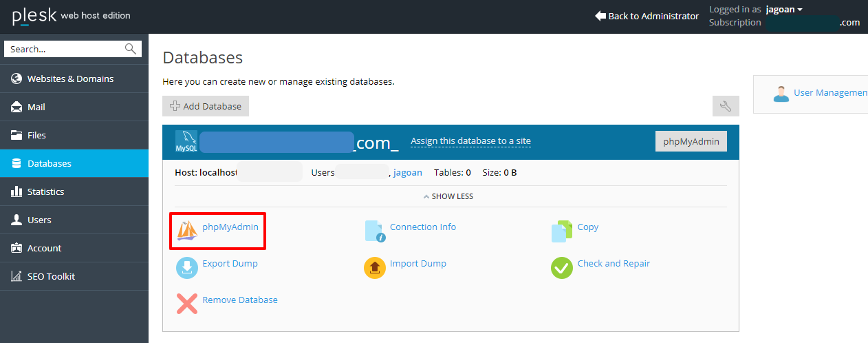Click the Check and Repair link
The image size is (868, 343).
coord(614,263)
